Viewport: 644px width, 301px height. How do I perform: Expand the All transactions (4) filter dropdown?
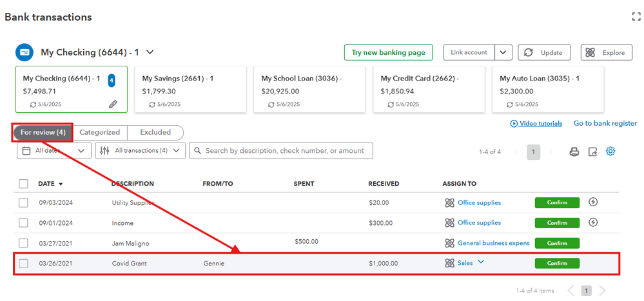point(141,151)
